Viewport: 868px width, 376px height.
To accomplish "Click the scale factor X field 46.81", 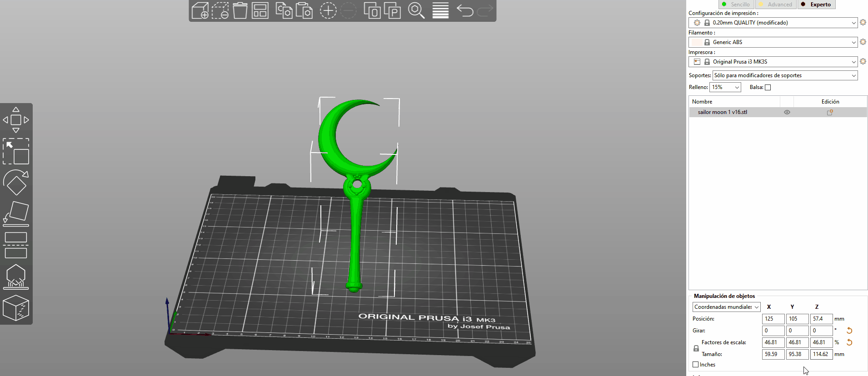I will pyautogui.click(x=773, y=342).
